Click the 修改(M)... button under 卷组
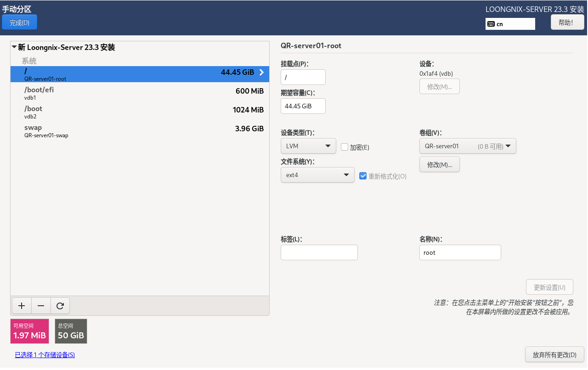This screenshot has height=370, width=588. click(440, 164)
